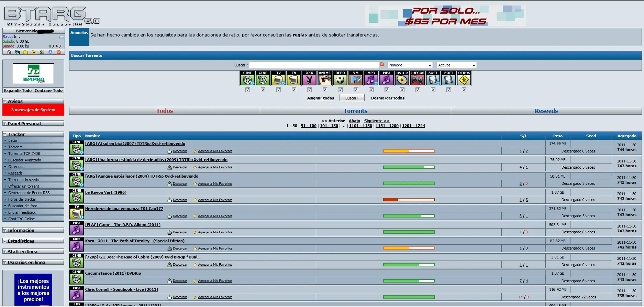This screenshot has height=307, width=644.
Task: Select the SOFT floppy icon with gear badge
Action: tap(433, 78)
